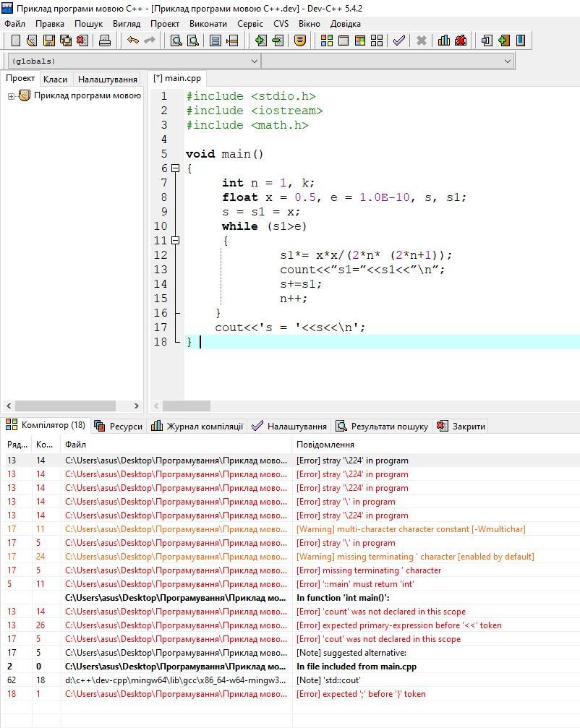Click the editor horizontal scrollbar thumb
Viewport: 580px width, 728px height.
(187, 406)
